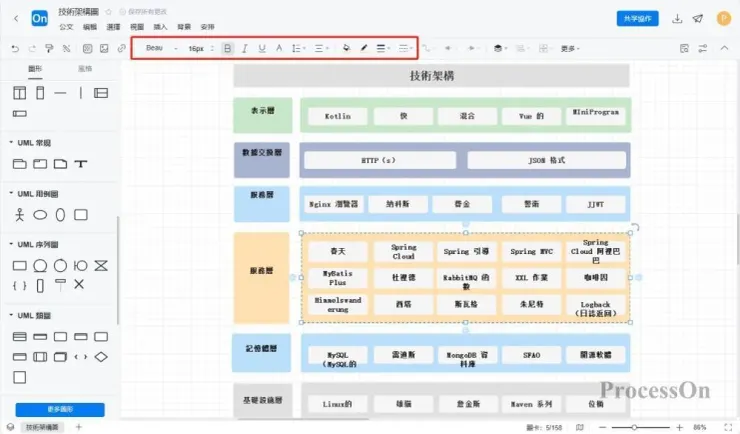This screenshot has height=434, width=740.
Task: Select the X destroy shape
Action: (x=79, y=284)
